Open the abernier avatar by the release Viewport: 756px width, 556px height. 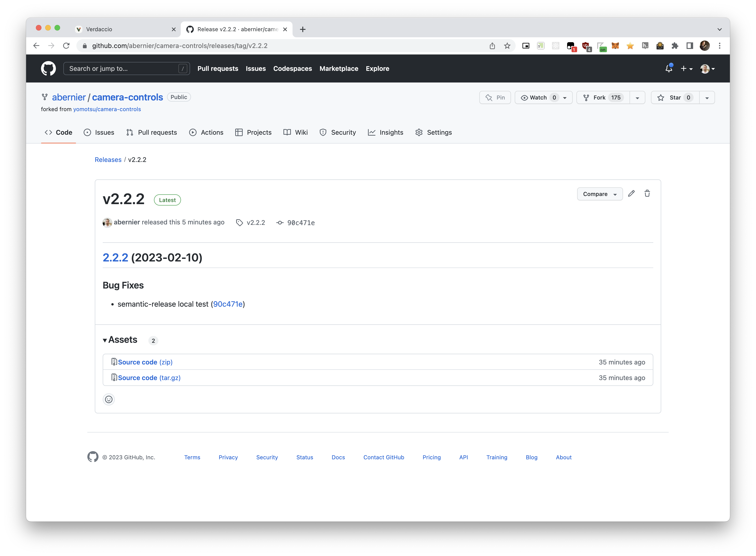pos(107,223)
